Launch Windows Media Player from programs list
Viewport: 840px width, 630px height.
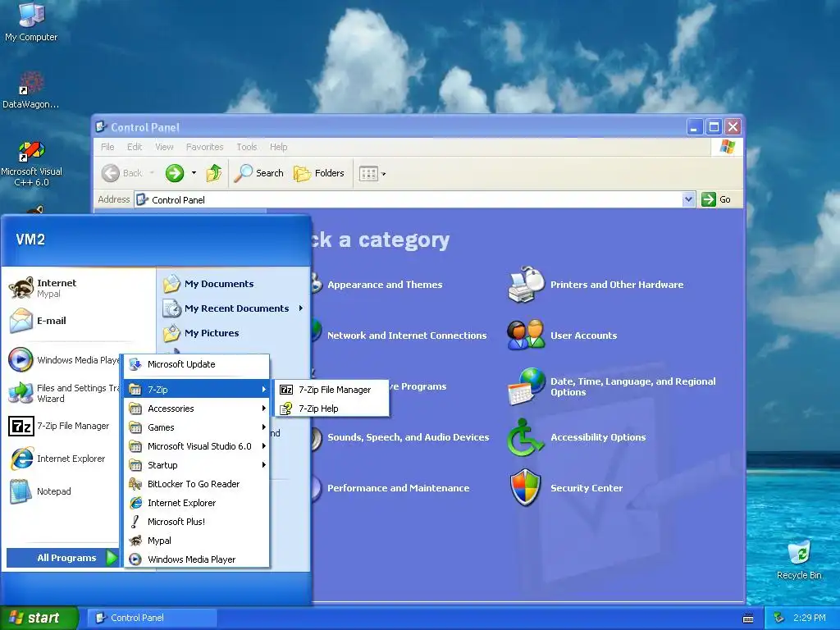[197, 559]
